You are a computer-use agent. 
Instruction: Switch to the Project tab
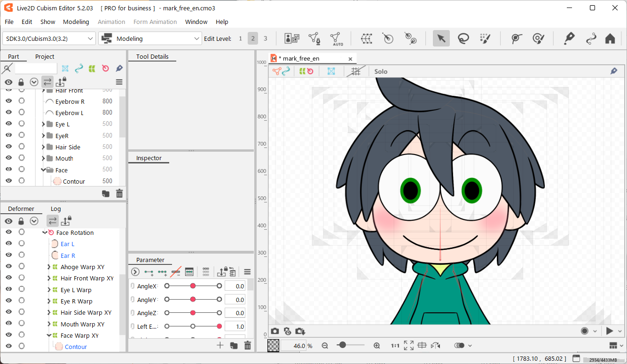click(x=45, y=56)
